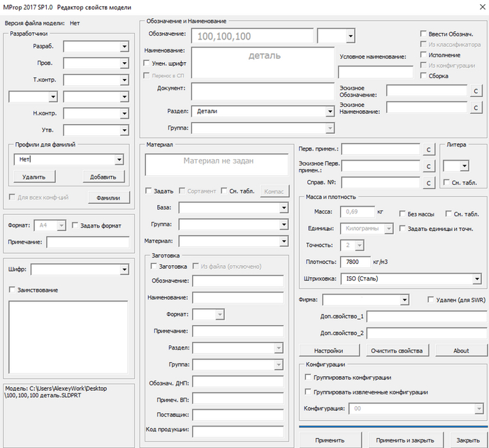Screen dimensions: 489x448
Task: Open the Разраб. developer dropdown
Action: pyautogui.click(x=124, y=46)
